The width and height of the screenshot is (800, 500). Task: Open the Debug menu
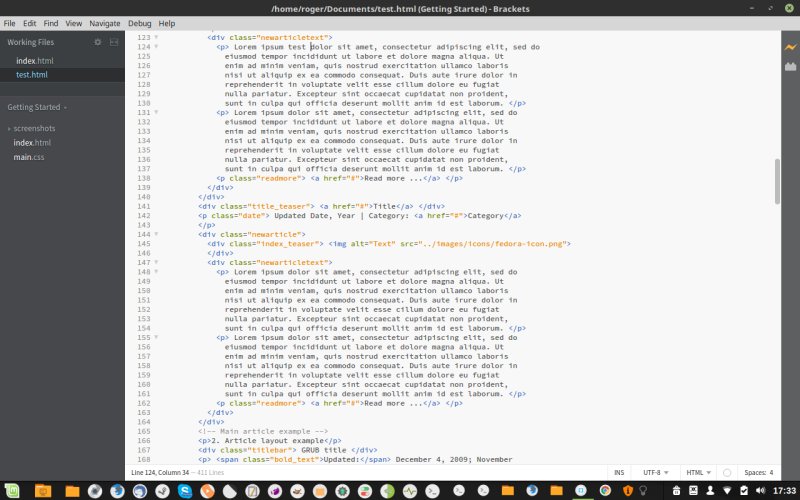[x=140, y=22]
